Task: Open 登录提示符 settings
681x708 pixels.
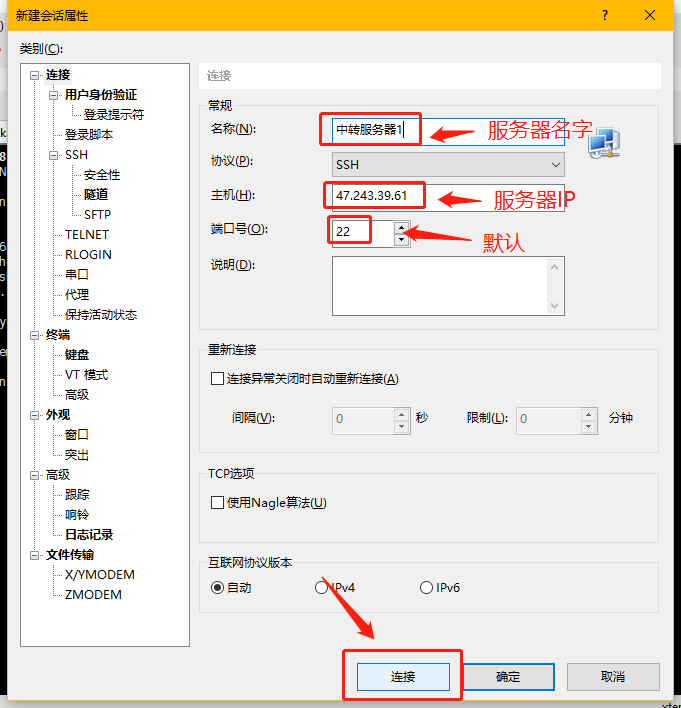Action: 114,115
